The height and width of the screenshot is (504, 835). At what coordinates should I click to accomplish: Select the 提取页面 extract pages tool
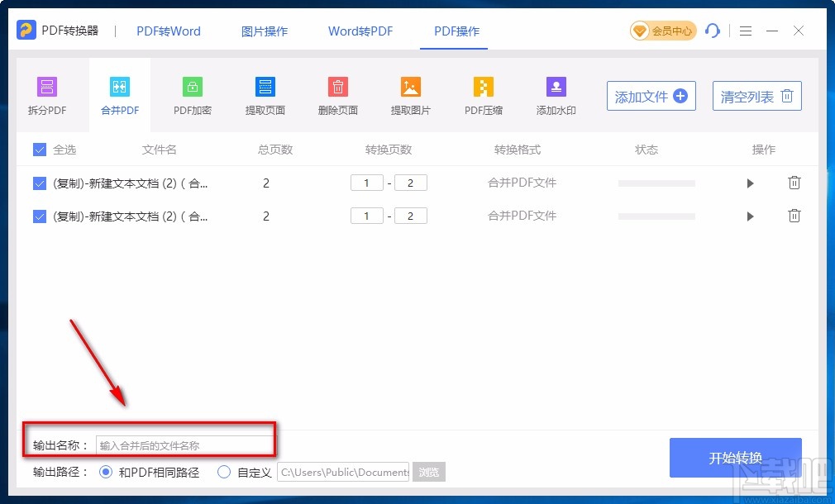tap(265, 93)
